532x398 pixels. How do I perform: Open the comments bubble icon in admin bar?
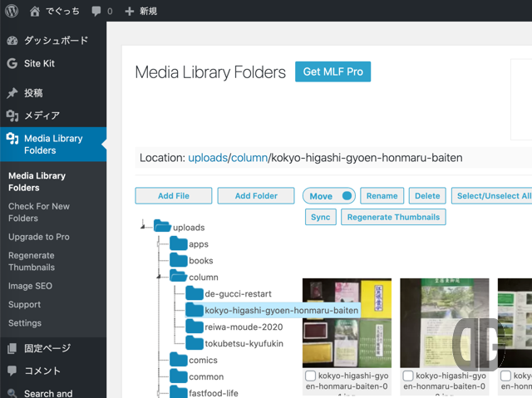point(96,11)
